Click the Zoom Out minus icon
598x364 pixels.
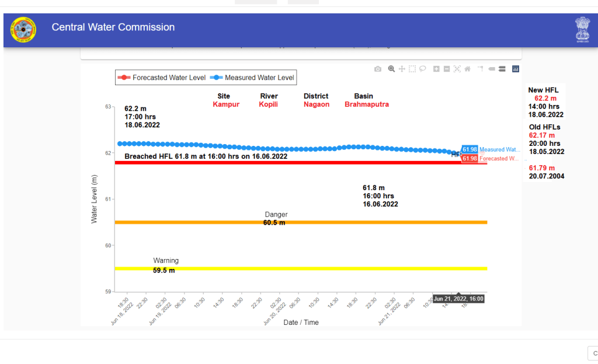447,69
